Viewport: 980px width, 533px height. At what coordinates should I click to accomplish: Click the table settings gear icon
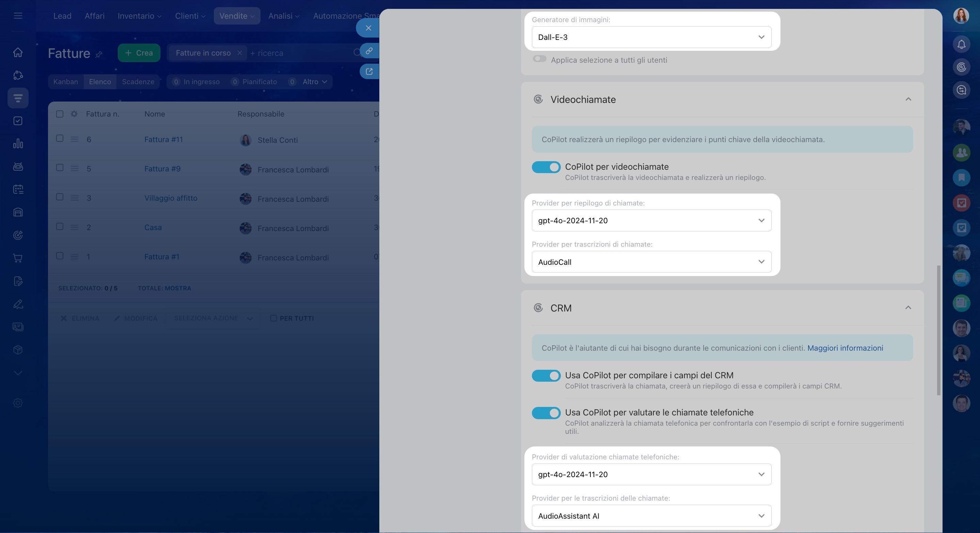click(74, 114)
